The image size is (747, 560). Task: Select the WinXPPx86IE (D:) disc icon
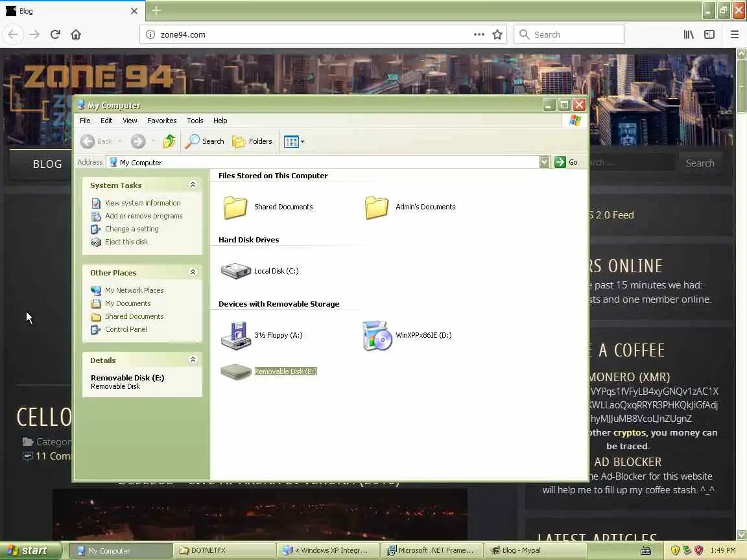pos(377,335)
